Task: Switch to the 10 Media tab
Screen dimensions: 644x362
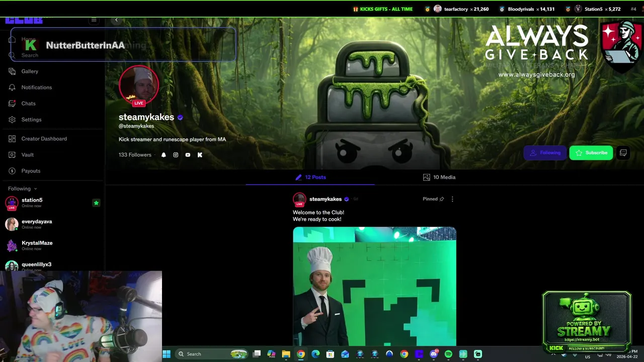Action: pos(439,177)
